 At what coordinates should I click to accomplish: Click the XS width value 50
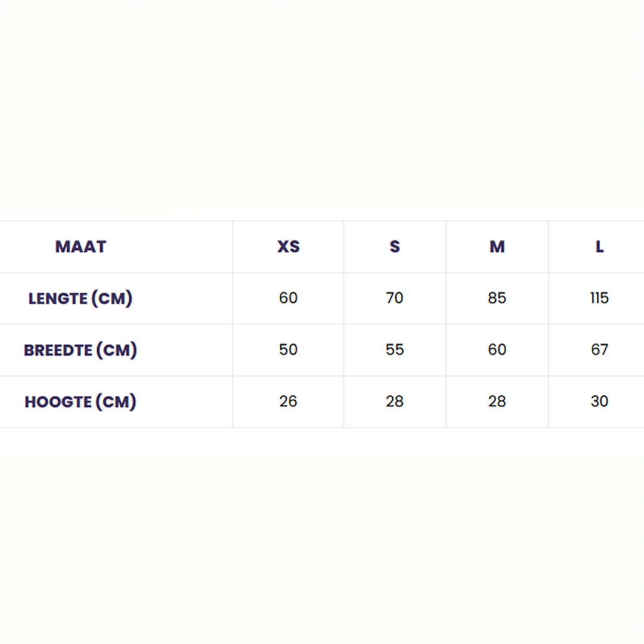click(289, 350)
